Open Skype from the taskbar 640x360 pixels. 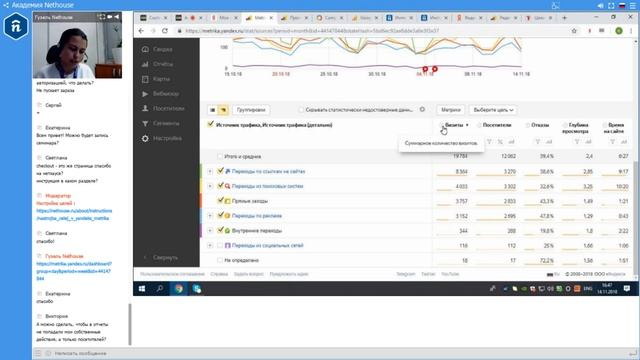coord(197,289)
